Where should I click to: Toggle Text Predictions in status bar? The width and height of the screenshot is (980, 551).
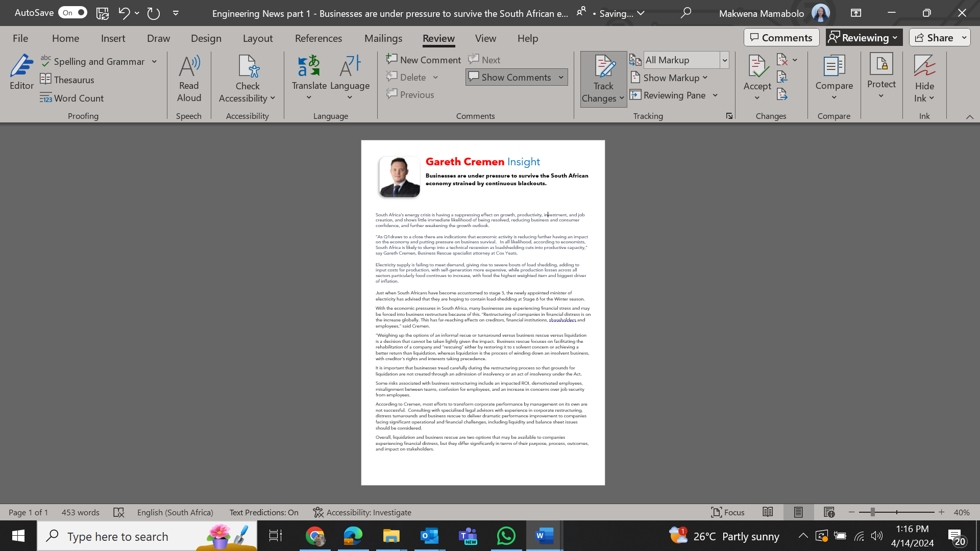[264, 512]
